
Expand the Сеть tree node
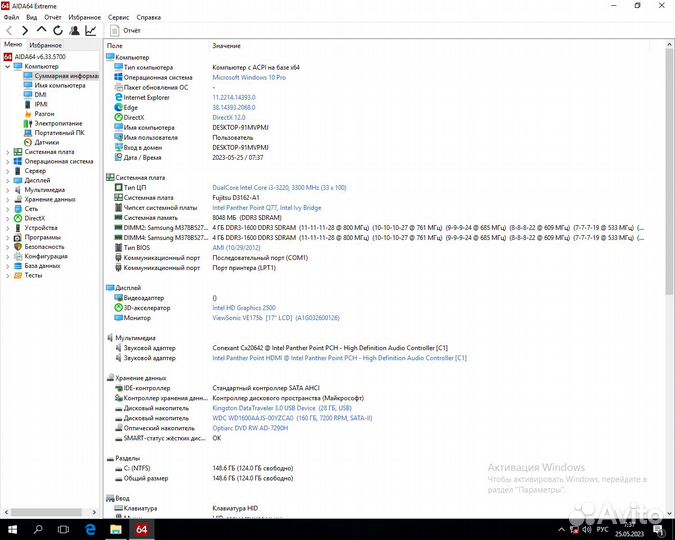click(7, 209)
